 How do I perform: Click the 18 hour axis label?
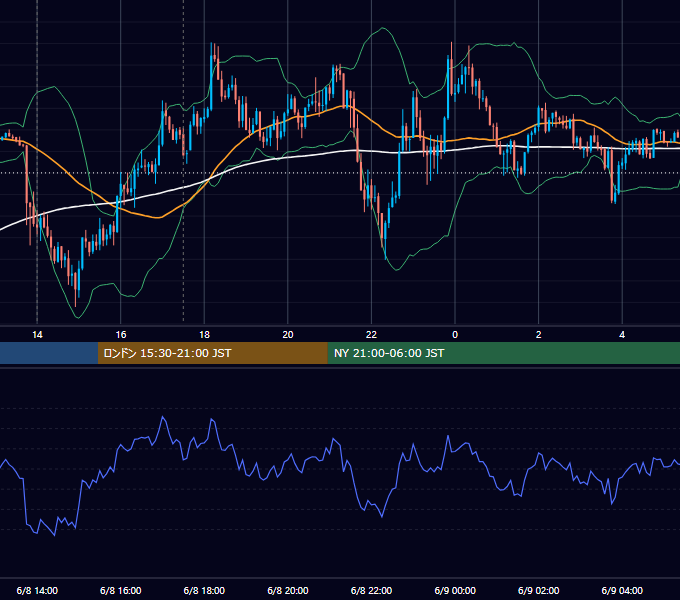(x=204, y=335)
